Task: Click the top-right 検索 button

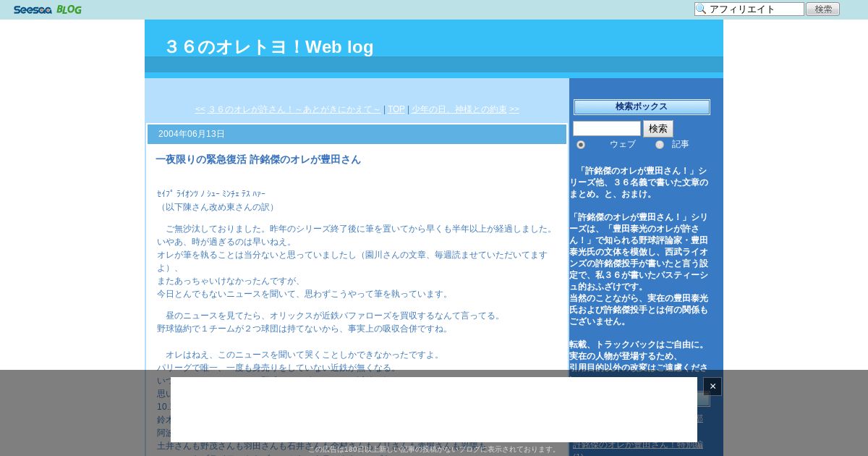Action: [822, 9]
